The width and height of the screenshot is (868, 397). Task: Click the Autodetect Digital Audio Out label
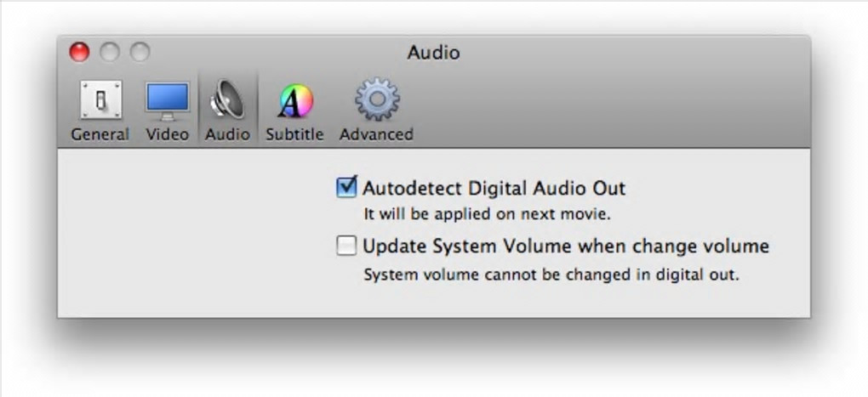(494, 188)
